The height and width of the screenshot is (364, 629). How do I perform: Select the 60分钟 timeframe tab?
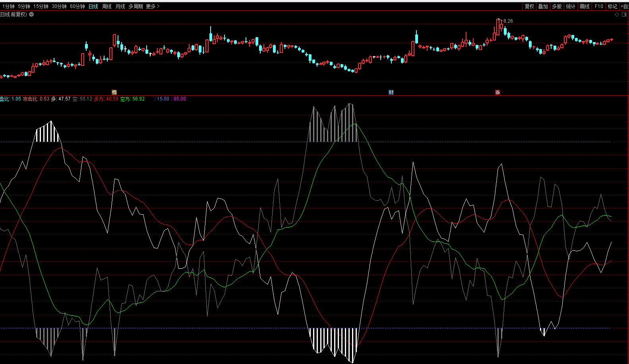77,6
